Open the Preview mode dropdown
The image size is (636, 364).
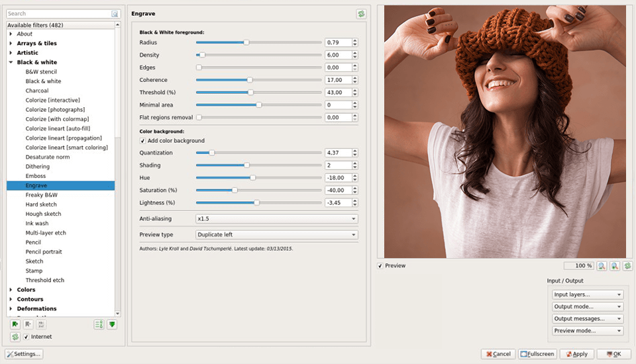(x=588, y=331)
